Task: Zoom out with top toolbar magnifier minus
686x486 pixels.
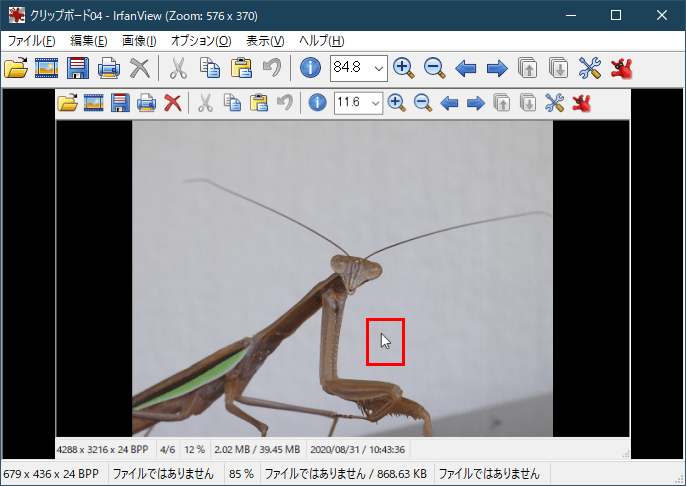Action: coord(434,68)
